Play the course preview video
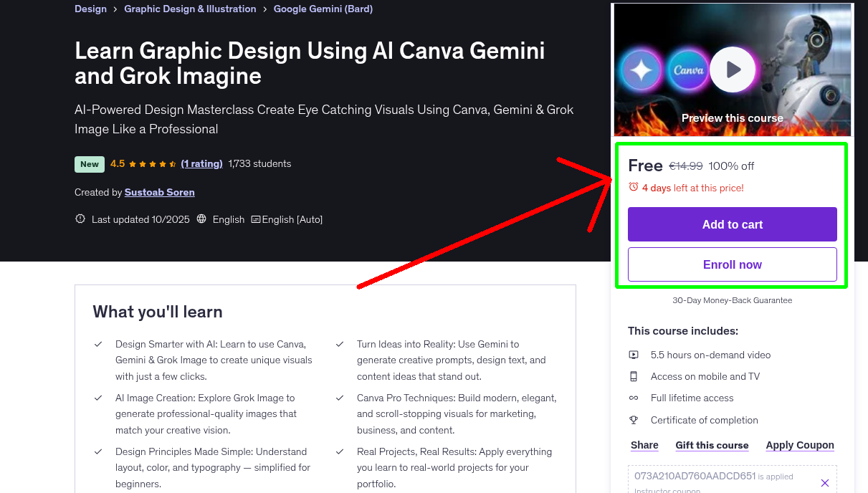The height and width of the screenshot is (493, 868). tap(732, 69)
